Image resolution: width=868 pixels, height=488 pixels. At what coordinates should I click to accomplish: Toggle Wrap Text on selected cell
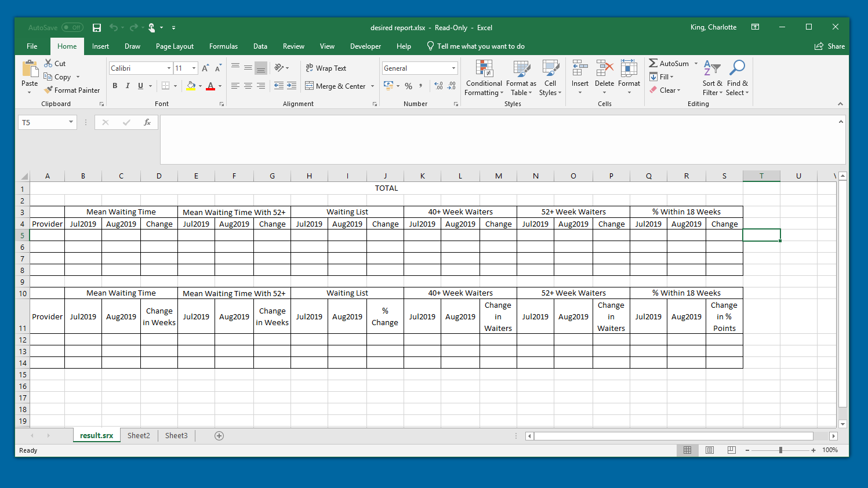(326, 68)
